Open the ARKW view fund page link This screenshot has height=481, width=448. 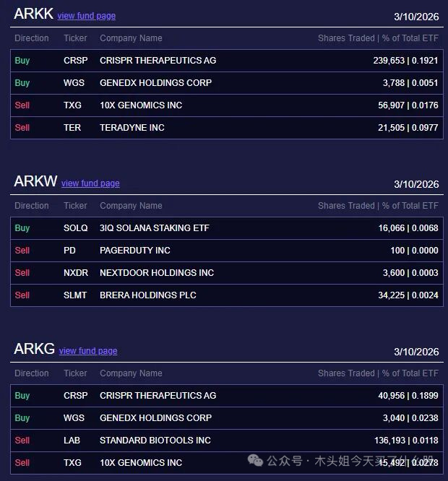click(x=90, y=183)
